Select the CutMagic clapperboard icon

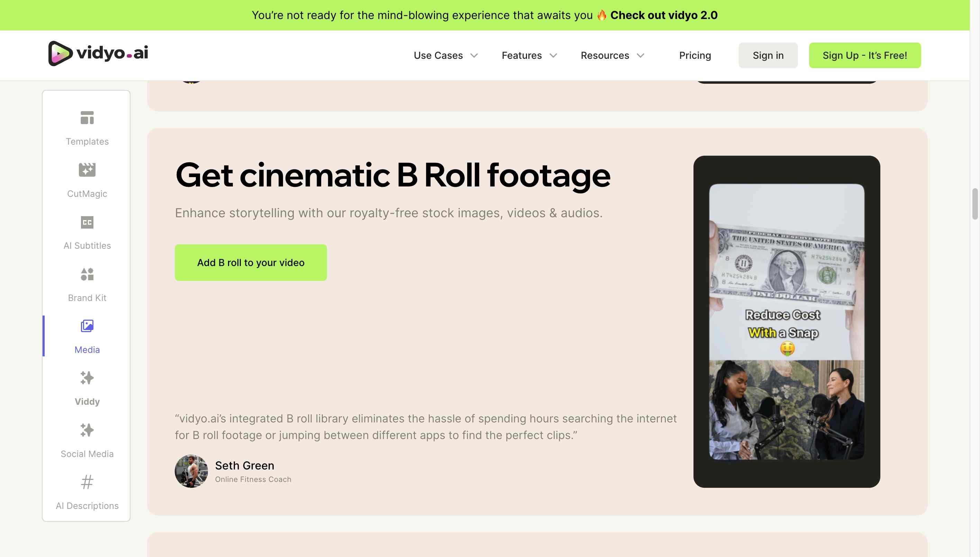click(x=87, y=170)
